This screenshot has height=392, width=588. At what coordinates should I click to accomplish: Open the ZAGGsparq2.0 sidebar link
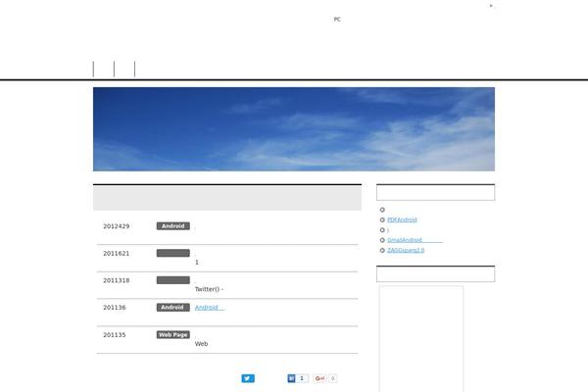coord(406,250)
